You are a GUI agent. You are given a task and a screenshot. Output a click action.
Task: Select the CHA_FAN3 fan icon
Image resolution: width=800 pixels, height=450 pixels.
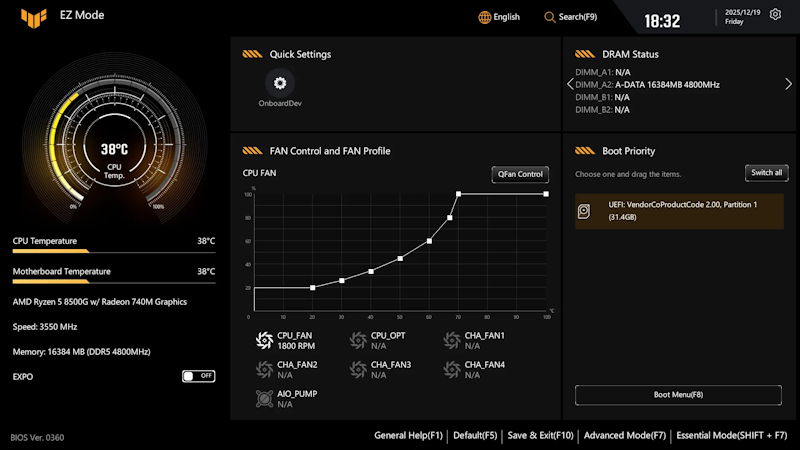tap(358, 369)
